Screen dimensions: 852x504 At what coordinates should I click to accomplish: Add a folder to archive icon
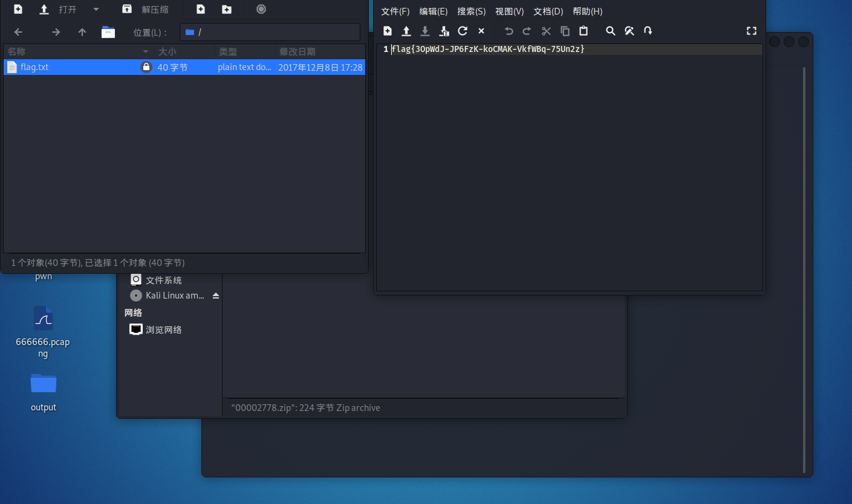226,9
